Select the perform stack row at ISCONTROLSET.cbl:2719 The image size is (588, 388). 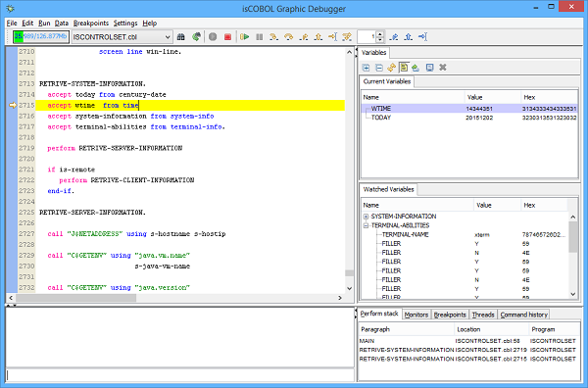(468, 350)
